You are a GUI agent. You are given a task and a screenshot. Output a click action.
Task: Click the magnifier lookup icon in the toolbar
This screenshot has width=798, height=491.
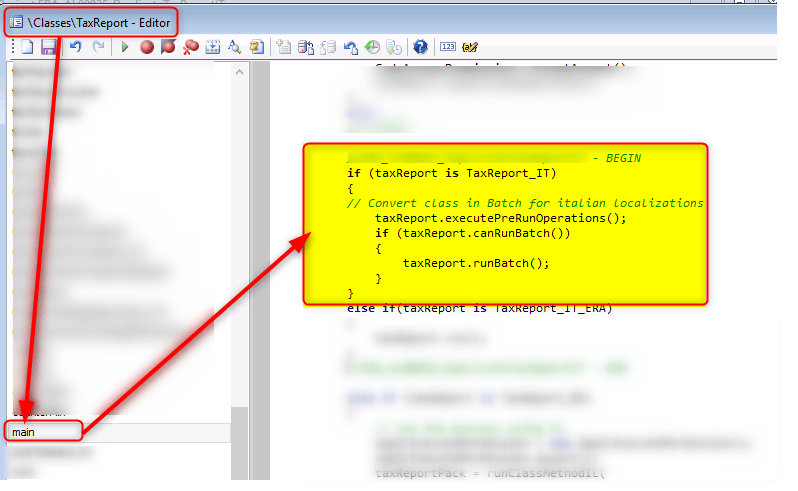click(234, 47)
